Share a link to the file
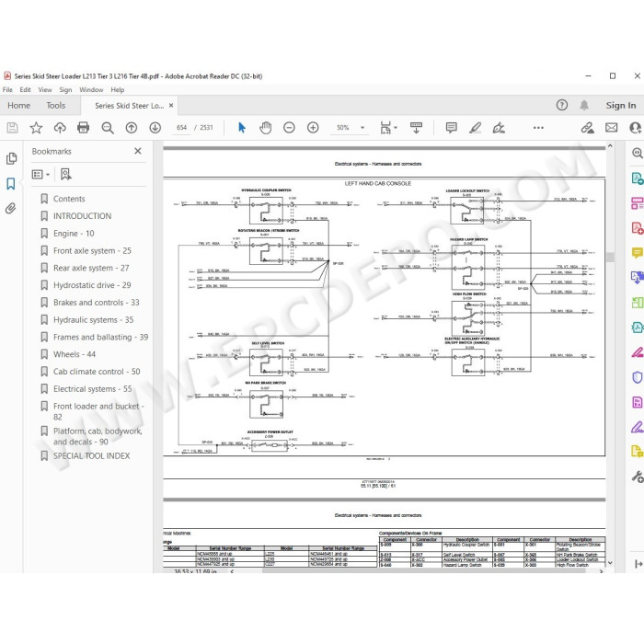This screenshot has width=644, height=644. point(587,128)
